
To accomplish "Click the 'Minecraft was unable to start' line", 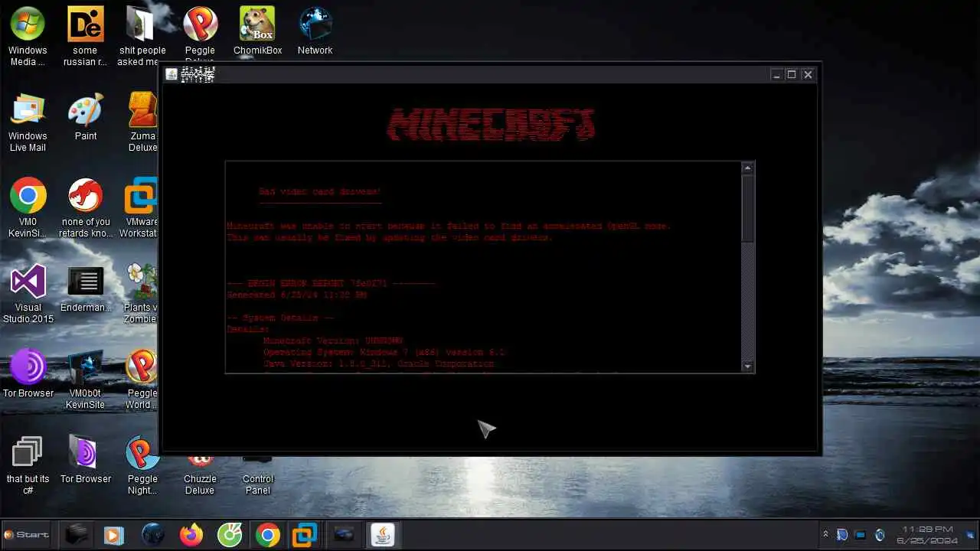I will pyautogui.click(x=449, y=226).
